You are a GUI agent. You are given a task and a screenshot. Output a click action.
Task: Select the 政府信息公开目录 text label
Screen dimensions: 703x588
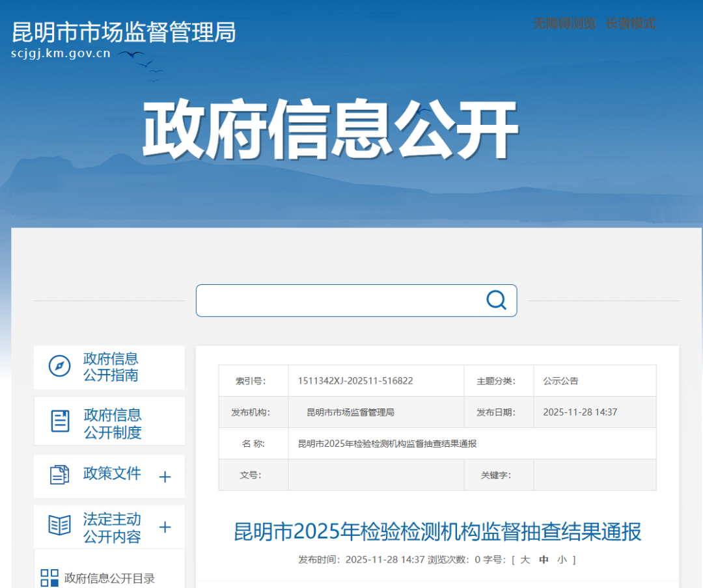tap(109, 578)
